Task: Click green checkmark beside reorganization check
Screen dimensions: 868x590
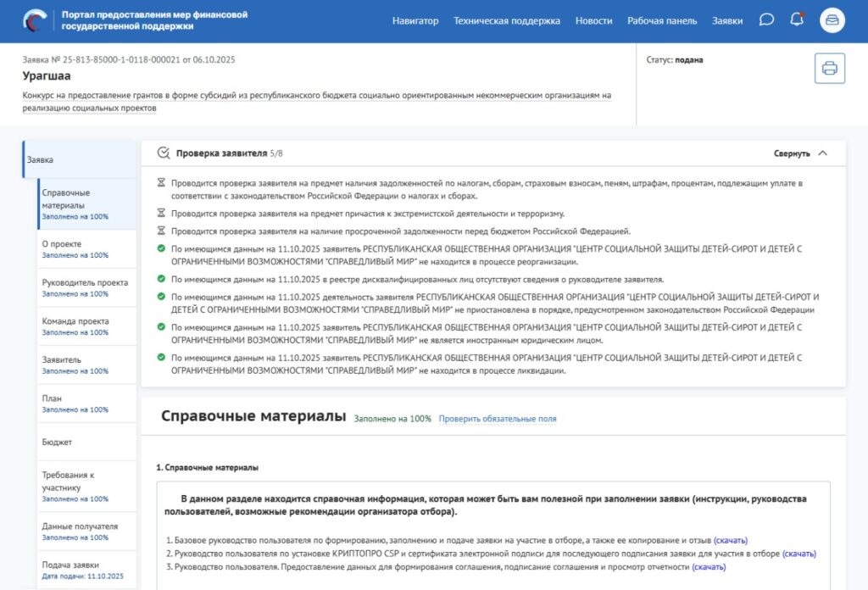Action: tap(161, 248)
